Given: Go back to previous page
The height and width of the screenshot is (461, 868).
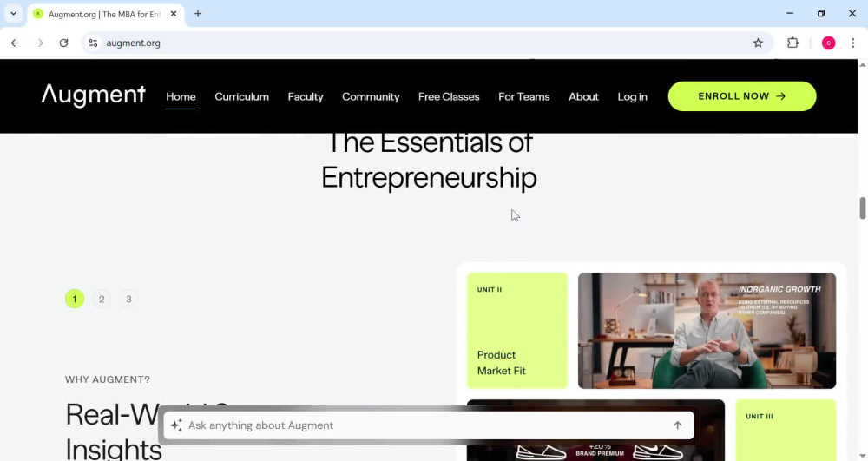Looking at the screenshot, I should pos(15,43).
